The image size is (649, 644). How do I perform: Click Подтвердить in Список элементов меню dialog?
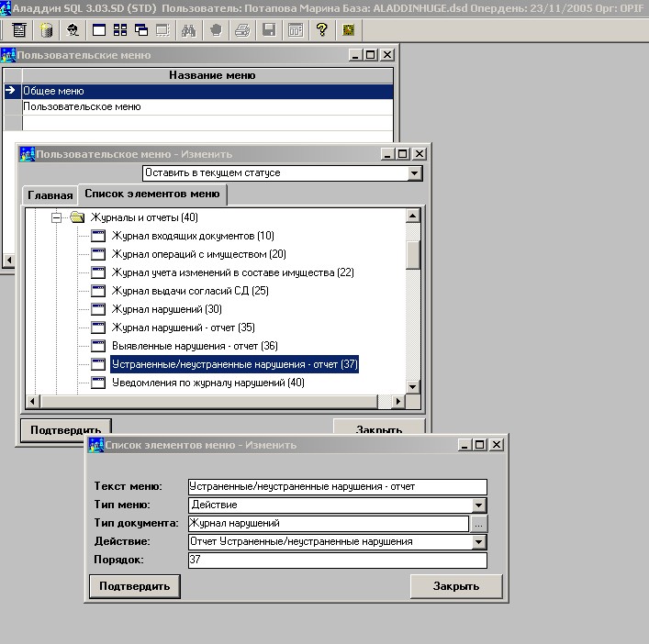point(135,586)
